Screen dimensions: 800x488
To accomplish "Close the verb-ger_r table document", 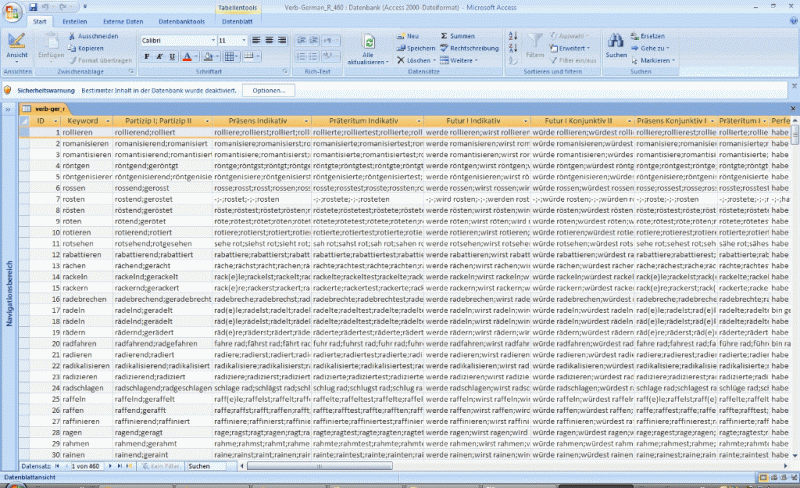I will (793, 109).
